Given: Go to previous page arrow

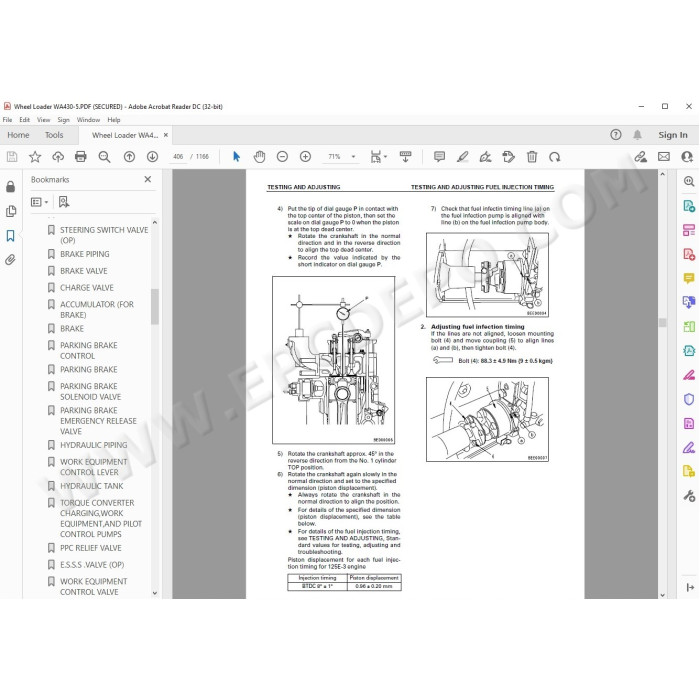Looking at the screenshot, I should pos(129,157).
